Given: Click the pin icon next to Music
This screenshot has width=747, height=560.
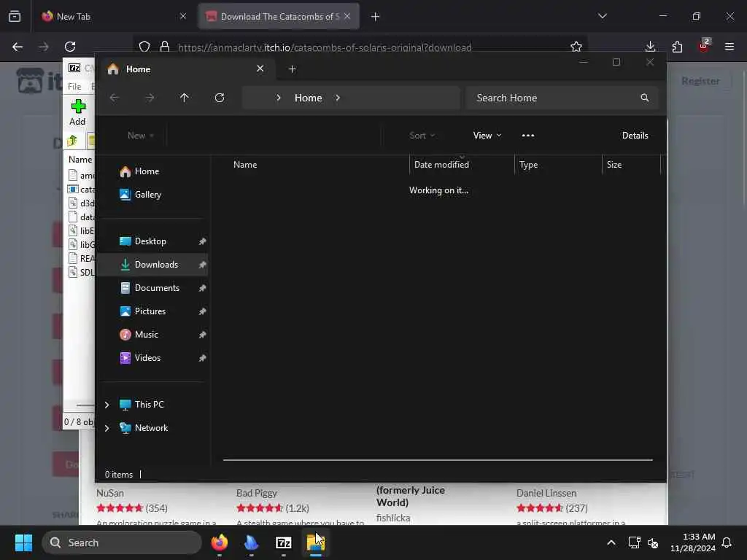Looking at the screenshot, I should pyautogui.click(x=202, y=335).
